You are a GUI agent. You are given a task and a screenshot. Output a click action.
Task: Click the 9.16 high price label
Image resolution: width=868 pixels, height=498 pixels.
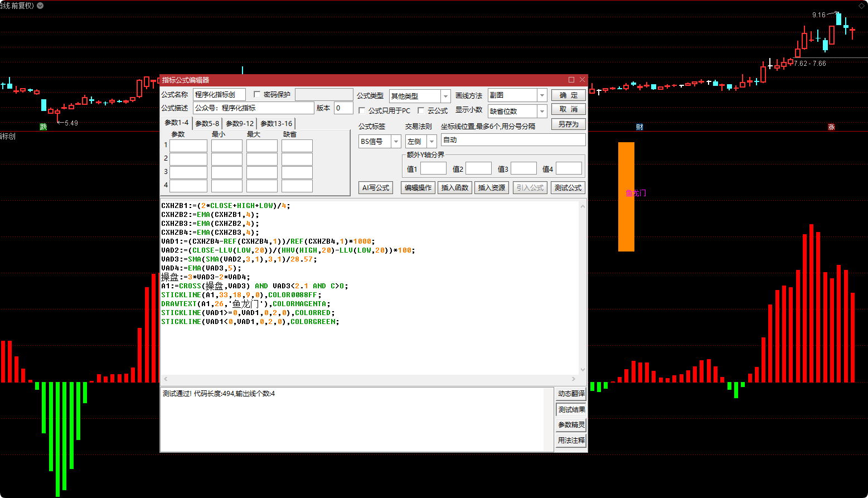818,15
